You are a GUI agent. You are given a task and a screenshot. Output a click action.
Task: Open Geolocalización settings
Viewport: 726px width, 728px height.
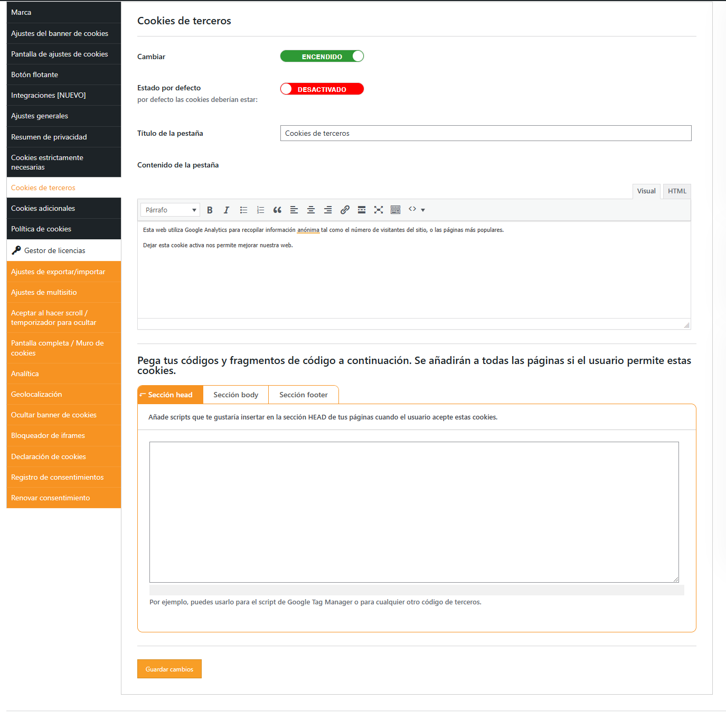click(64, 394)
